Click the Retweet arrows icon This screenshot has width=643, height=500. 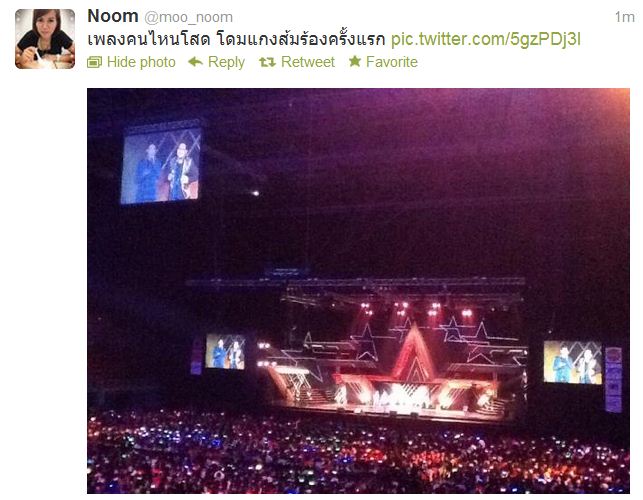(267, 62)
